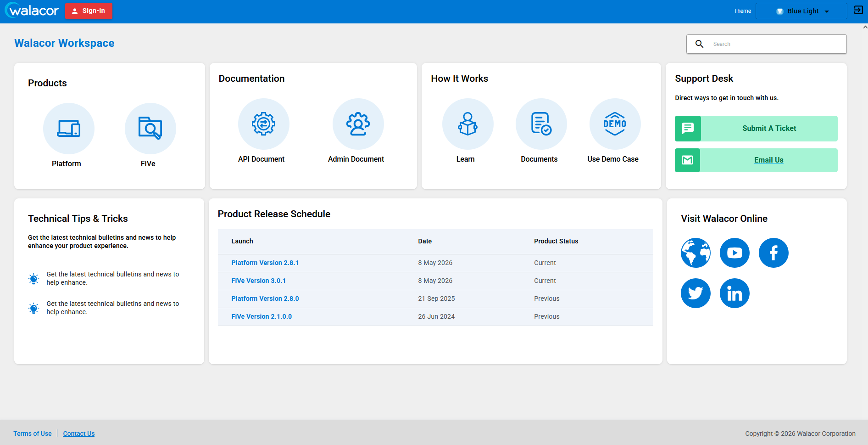Click the 26 Jun 2024 date cell
868x445 pixels.
click(436, 317)
